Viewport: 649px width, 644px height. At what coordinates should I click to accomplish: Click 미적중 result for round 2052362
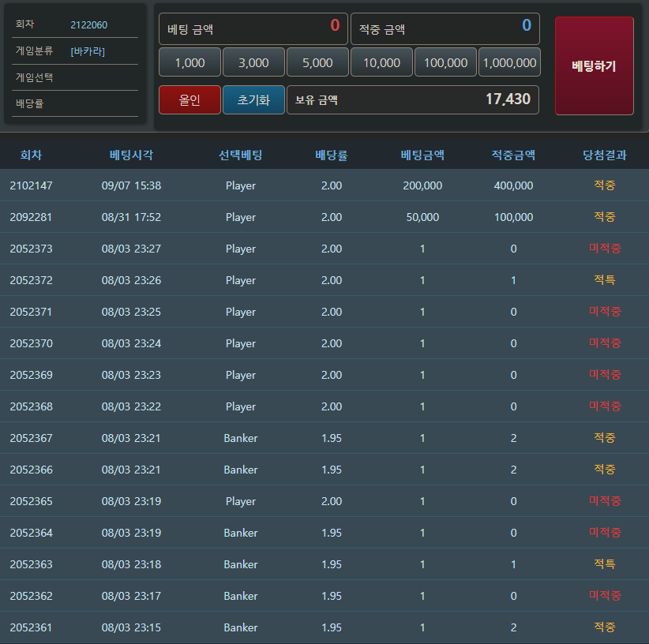pyautogui.click(x=605, y=596)
